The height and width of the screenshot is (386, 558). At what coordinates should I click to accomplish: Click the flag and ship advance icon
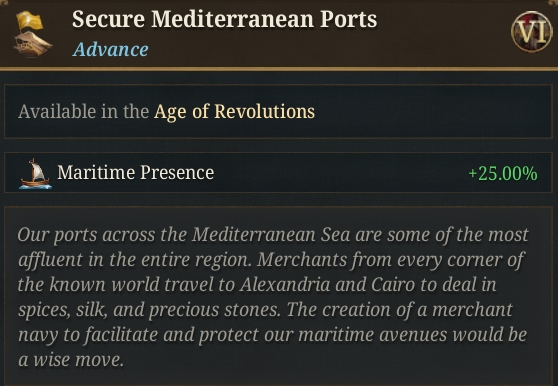(x=32, y=33)
